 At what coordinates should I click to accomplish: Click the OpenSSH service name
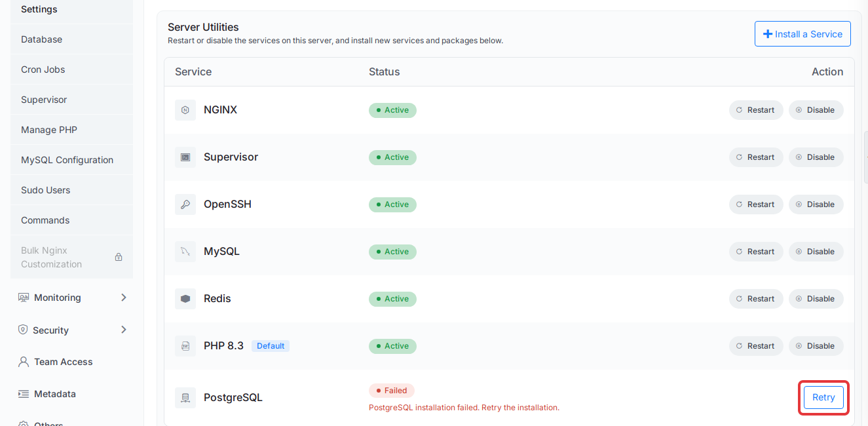227,204
